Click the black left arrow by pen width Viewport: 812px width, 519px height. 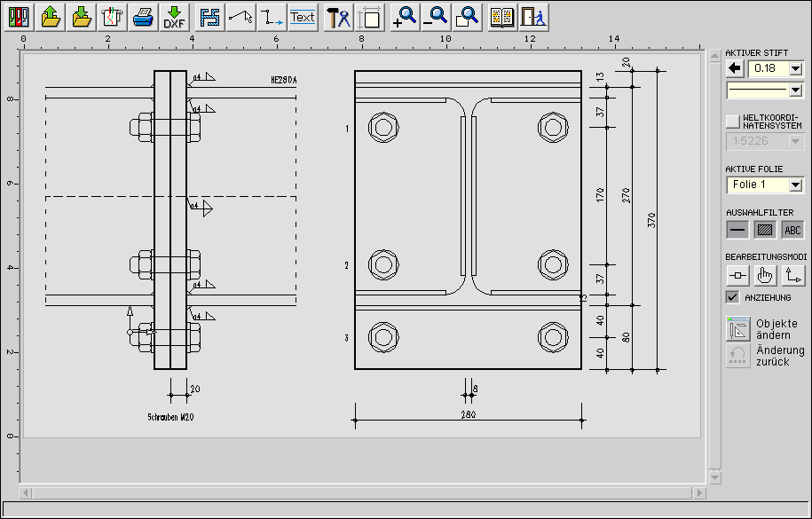[x=735, y=68]
